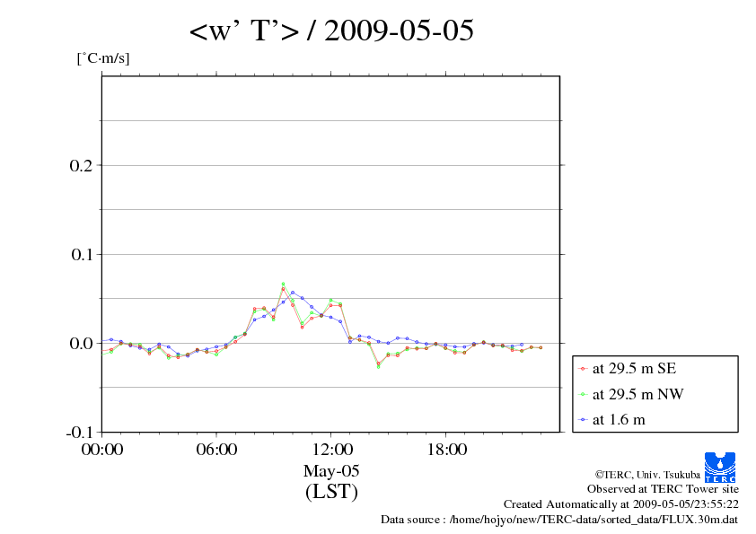
Task: Click 'Observed at TERC Tower site' text
Action: [x=663, y=489]
